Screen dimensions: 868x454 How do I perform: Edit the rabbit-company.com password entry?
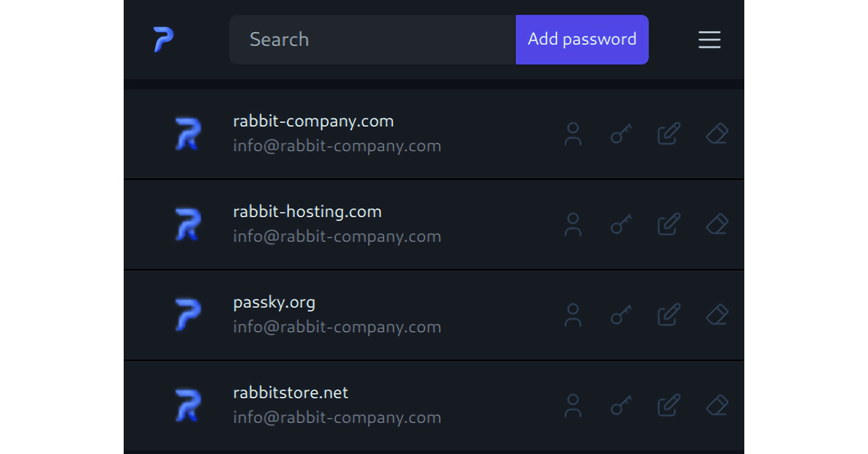pyautogui.click(x=668, y=134)
